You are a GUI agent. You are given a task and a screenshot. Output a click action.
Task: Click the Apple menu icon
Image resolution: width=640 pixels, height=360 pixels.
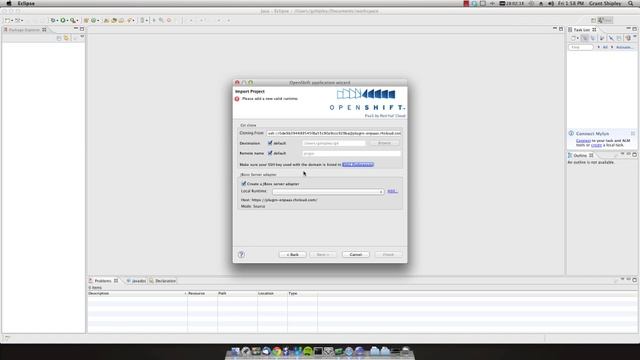(x=9, y=3)
